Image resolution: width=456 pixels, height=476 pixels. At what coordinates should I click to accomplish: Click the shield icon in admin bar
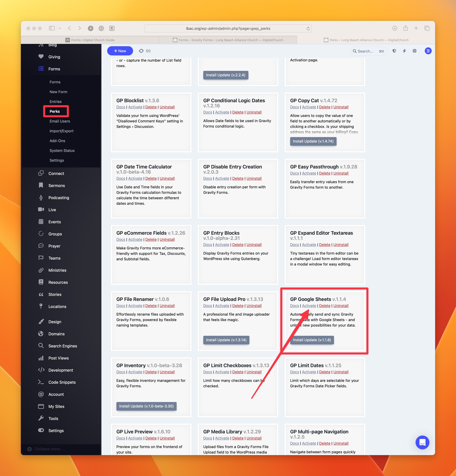coord(394,51)
